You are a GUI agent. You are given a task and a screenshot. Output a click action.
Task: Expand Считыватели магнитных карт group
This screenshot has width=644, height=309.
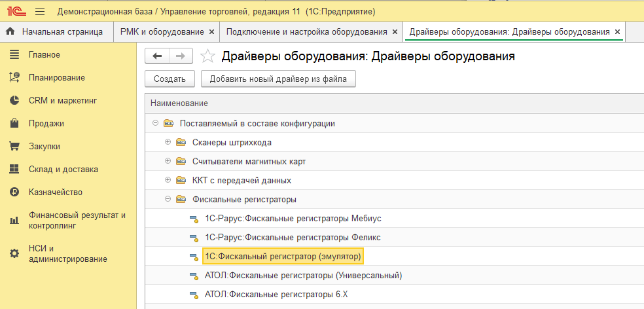pos(168,161)
